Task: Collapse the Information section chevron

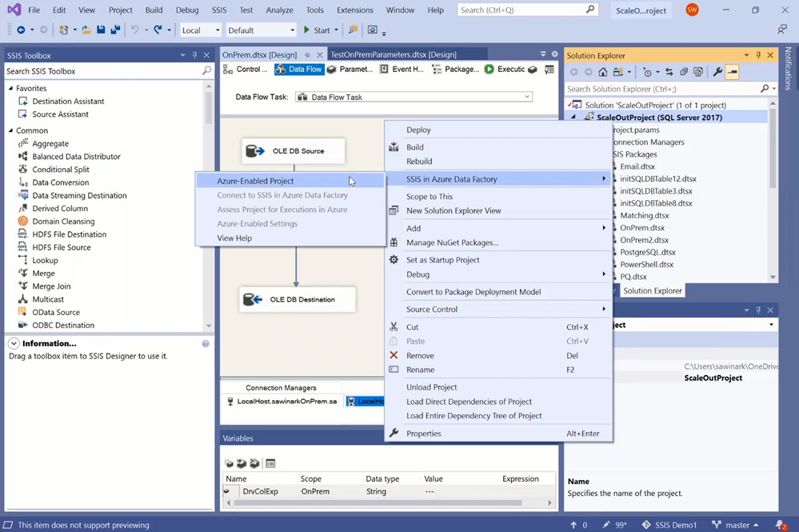Action: click(14, 343)
